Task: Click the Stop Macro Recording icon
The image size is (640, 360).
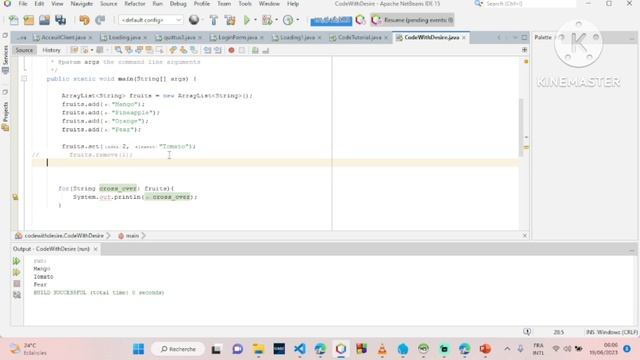Action: pos(242,50)
